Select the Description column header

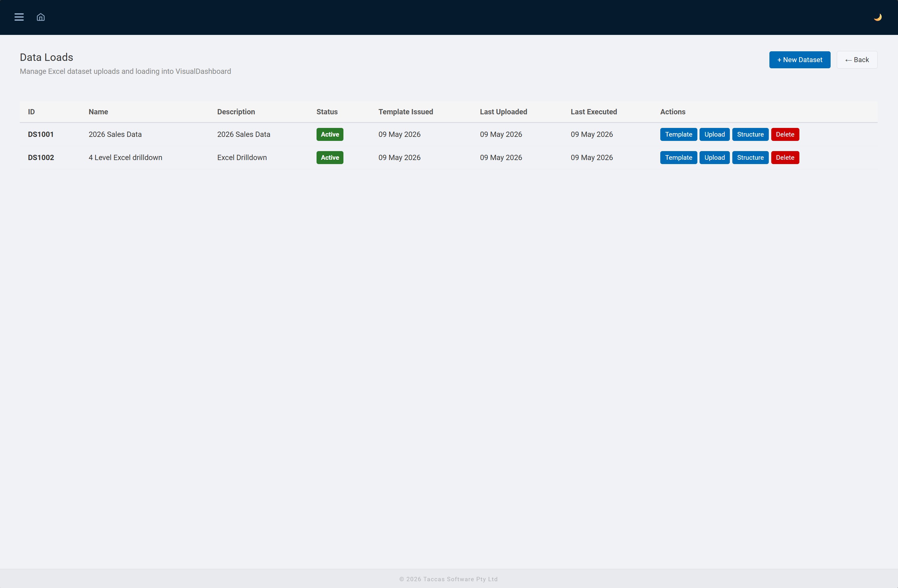tap(236, 112)
